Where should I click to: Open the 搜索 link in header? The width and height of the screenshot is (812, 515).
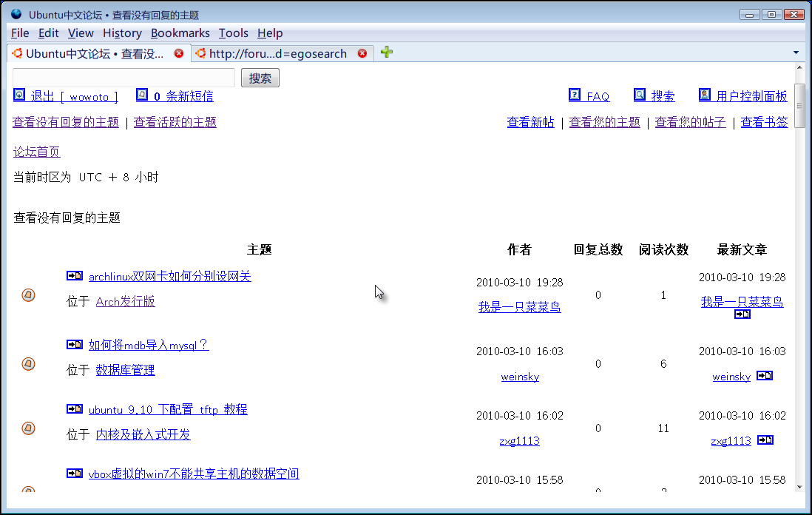click(663, 96)
